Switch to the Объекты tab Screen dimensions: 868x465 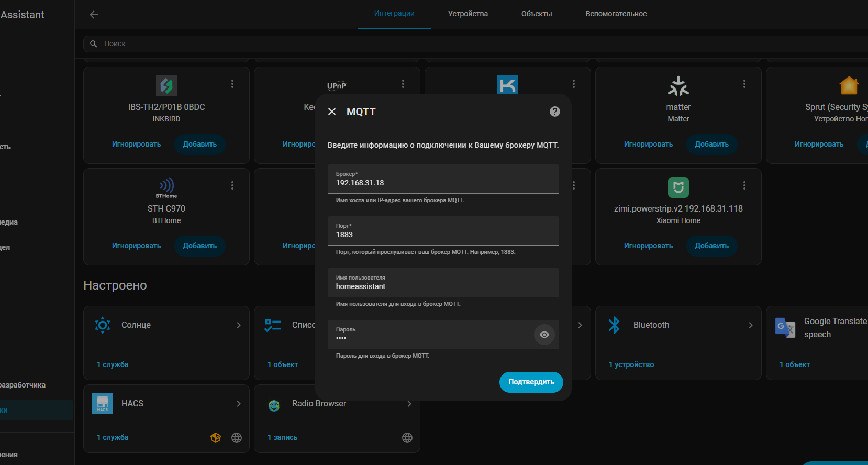click(x=537, y=14)
